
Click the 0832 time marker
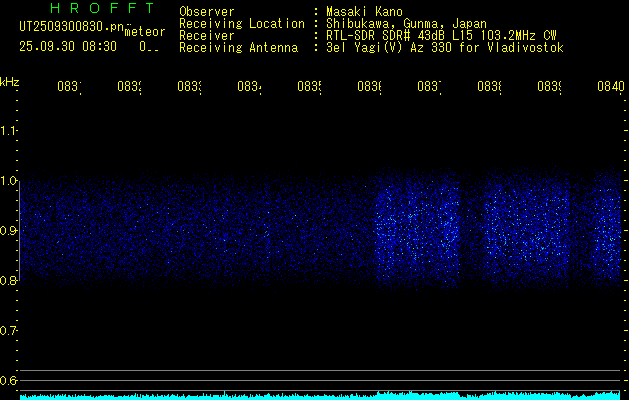click(129, 87)
